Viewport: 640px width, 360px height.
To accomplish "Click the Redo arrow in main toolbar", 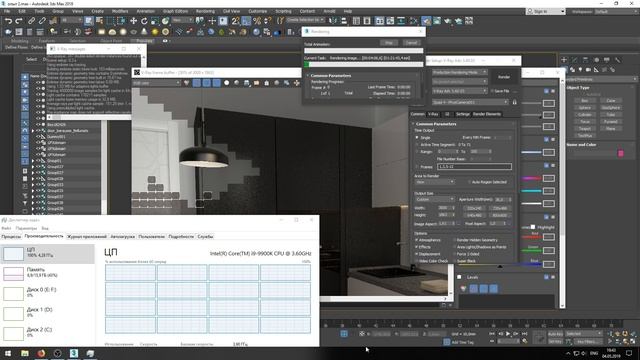I will pyautogui.click(x=19, y=20).
